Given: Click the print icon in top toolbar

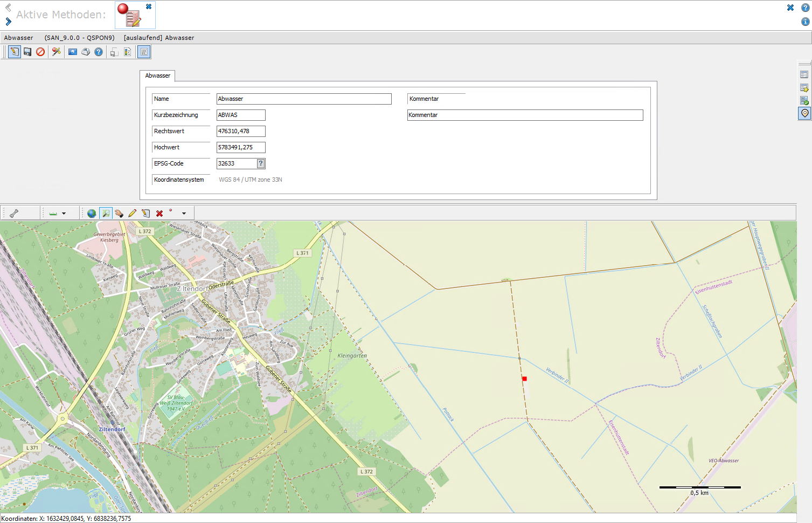Looking at the screenshot, I should pos(86,52).
